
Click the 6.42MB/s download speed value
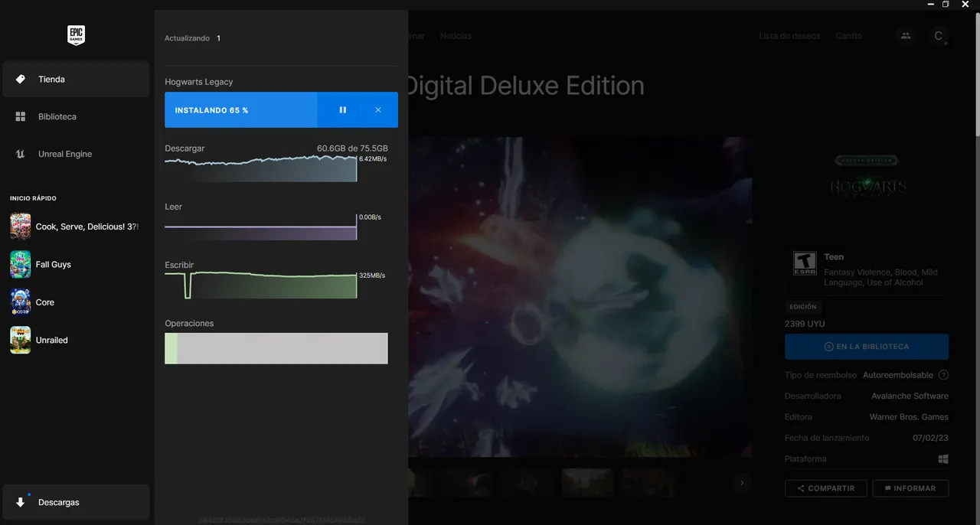373,159
